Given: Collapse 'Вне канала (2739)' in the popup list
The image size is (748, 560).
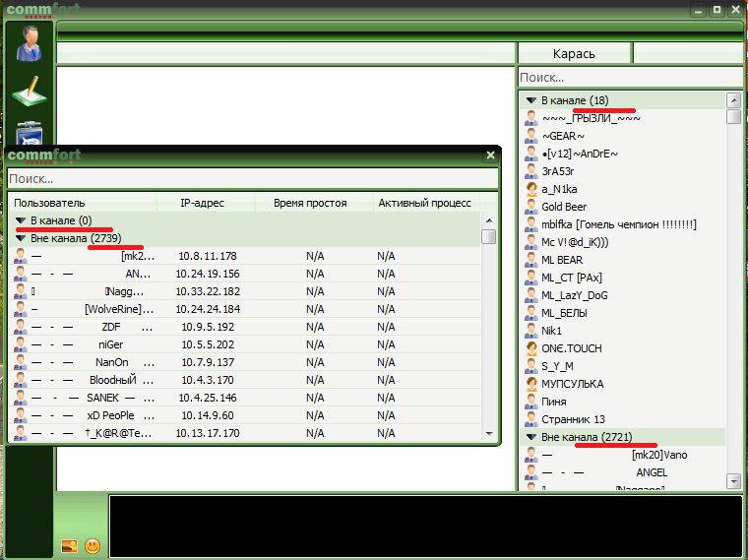Looking at the screenshot, I should coord(20,238).
